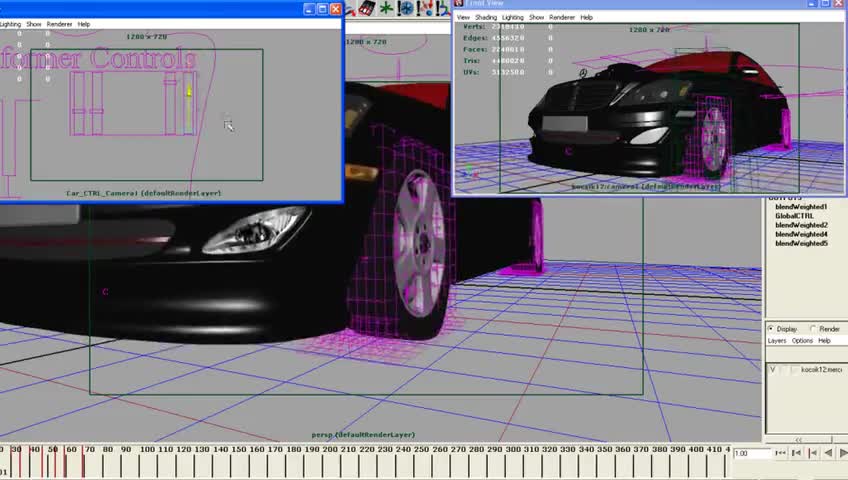Click the play forwards button
The image size is (848, 480).
[843, 453]
